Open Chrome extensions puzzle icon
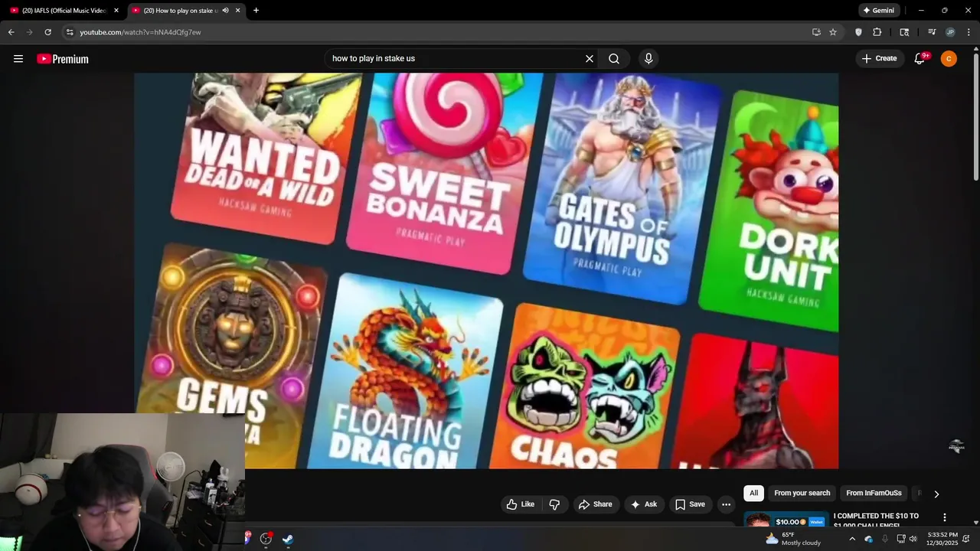Viewport: 980px width, 551px height. pos(877,32)
